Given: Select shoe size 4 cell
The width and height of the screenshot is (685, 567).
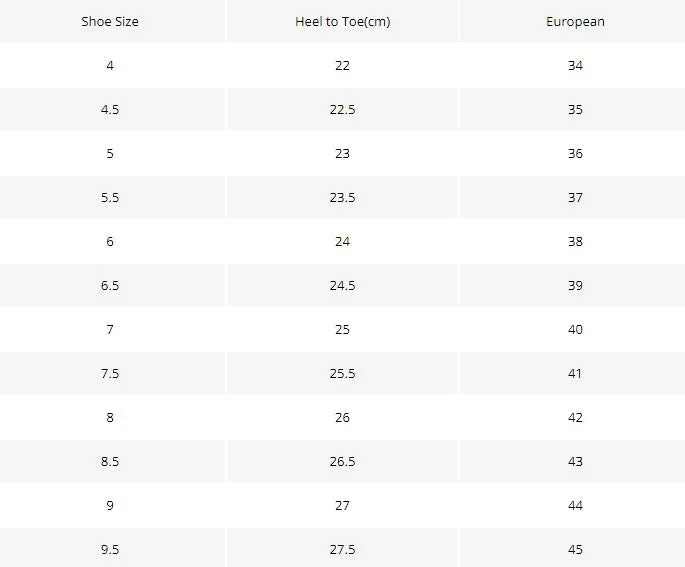Looking at the screenshot, I should click(110, 66).
